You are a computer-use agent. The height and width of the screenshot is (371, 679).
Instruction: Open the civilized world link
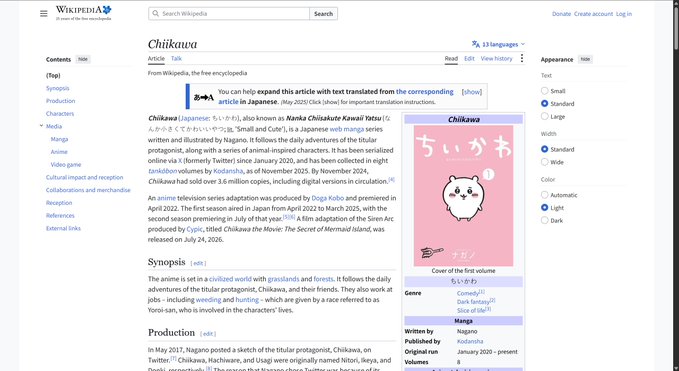click(230, 279)
